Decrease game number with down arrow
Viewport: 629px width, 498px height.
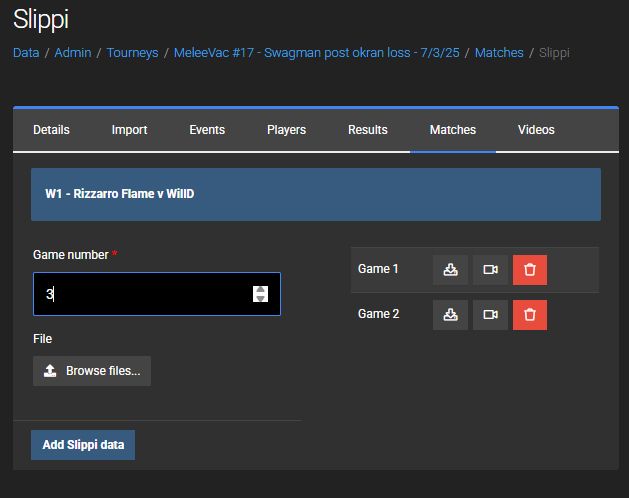pos(260,298)
